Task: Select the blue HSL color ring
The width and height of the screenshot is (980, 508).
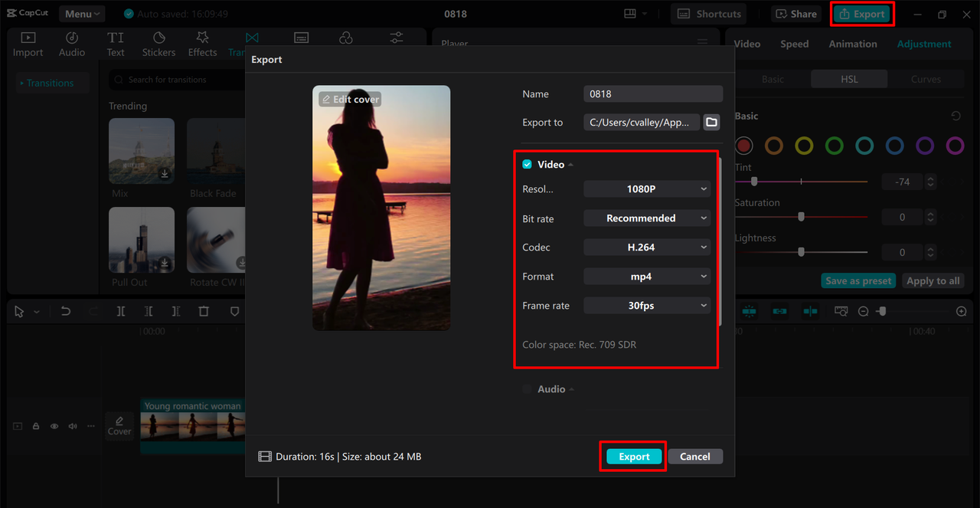Action: tap(894, 146)
